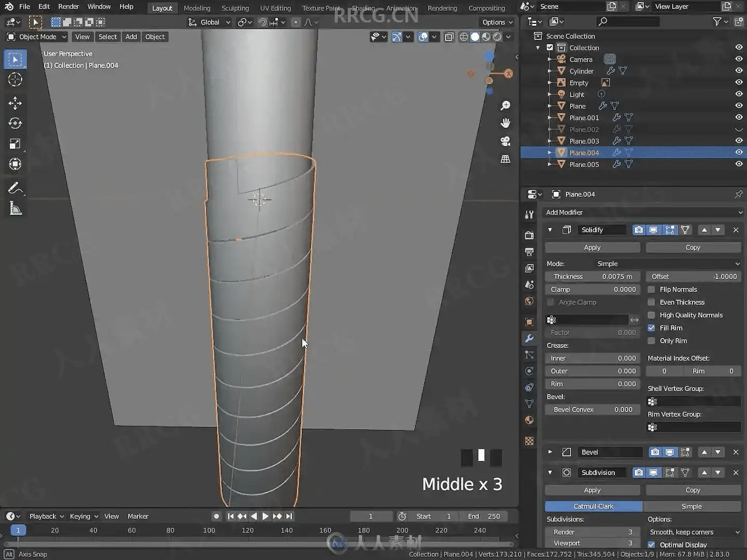
Task: Open the Render menu
Action: tap(68, 6)
